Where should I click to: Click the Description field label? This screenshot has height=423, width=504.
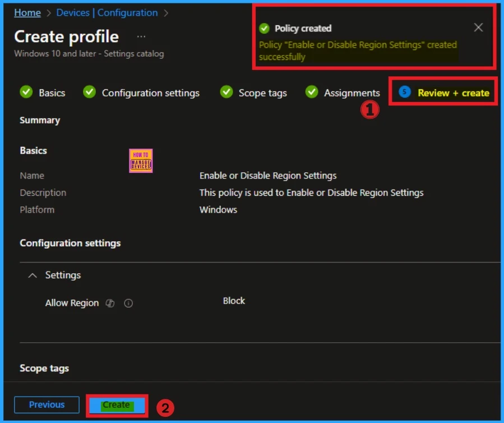click(43, 192)
